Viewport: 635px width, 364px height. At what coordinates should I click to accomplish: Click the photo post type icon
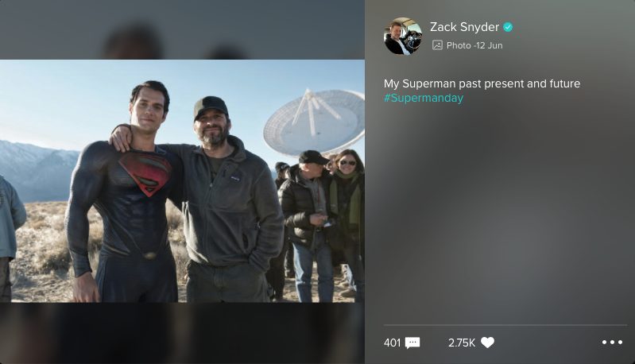point(437,45)
